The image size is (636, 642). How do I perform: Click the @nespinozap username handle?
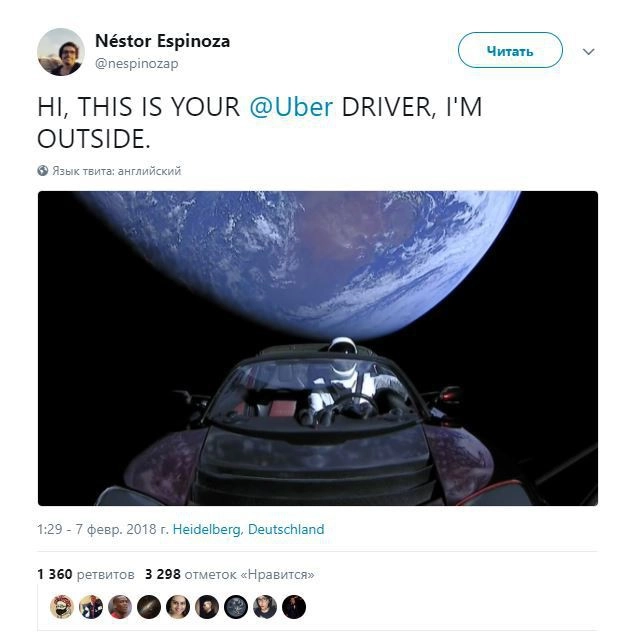[x=137, y=63]
